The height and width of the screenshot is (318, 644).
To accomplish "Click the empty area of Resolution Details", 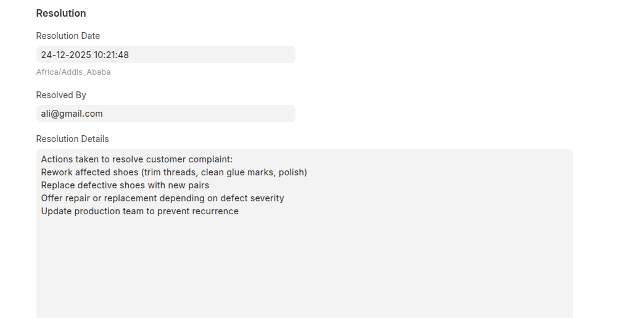I will (x=304, y=267).
